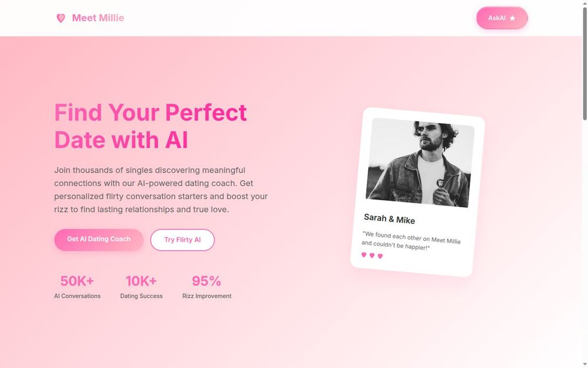Click the scroll-down arrow at the bottom right
The image size is (588, 368).
click(x=584, y=364)
